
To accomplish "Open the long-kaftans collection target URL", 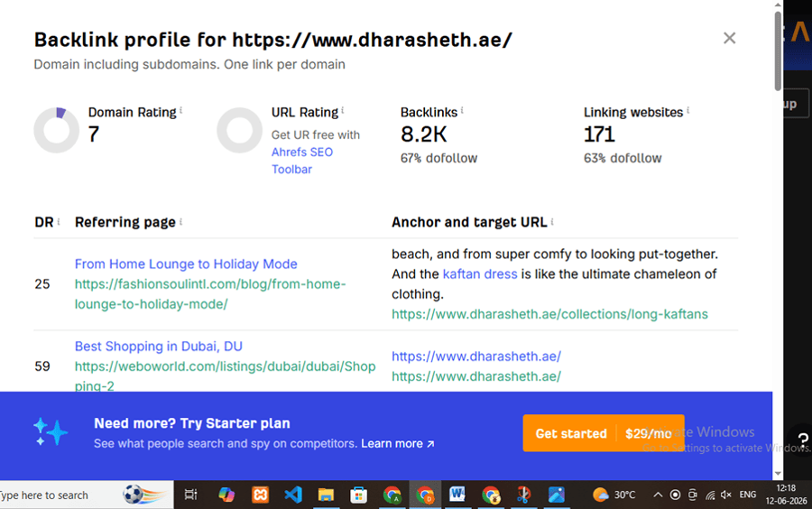I will [549, 314].
